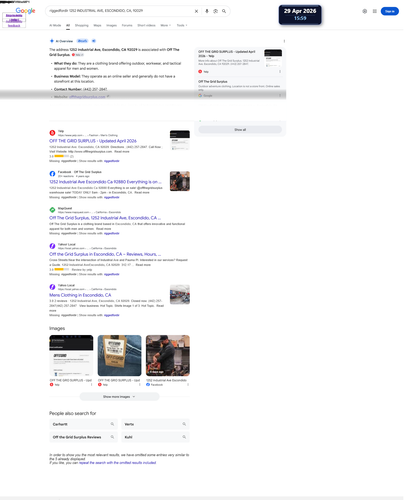
Task: Open AI Overview three-dot options menu
Action: click(x=284, y=41)
